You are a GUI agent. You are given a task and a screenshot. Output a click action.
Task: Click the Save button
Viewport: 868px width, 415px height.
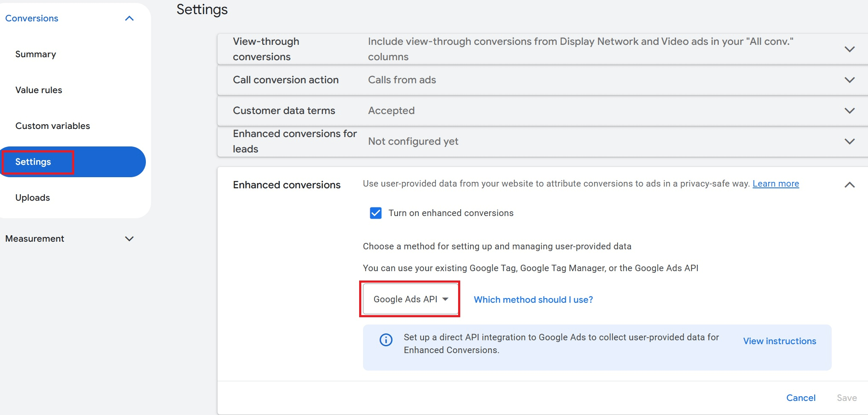click(x=847, y=398)
